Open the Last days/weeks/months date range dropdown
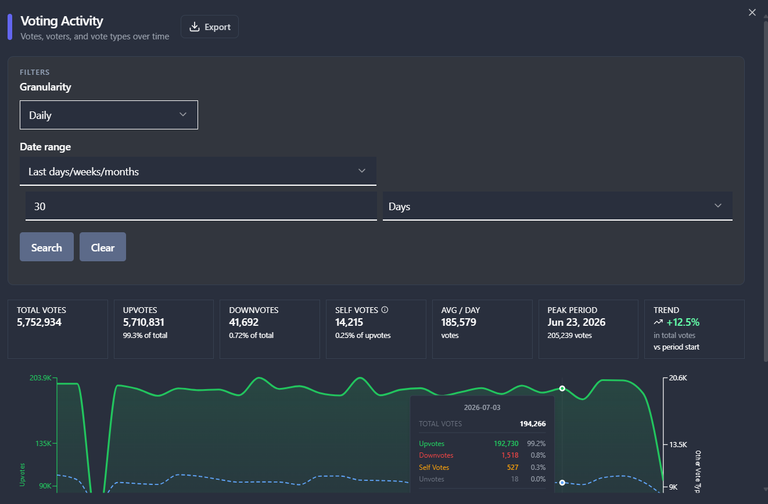The width and height of the screenshot is (768, 504). [x=198, y=171]
